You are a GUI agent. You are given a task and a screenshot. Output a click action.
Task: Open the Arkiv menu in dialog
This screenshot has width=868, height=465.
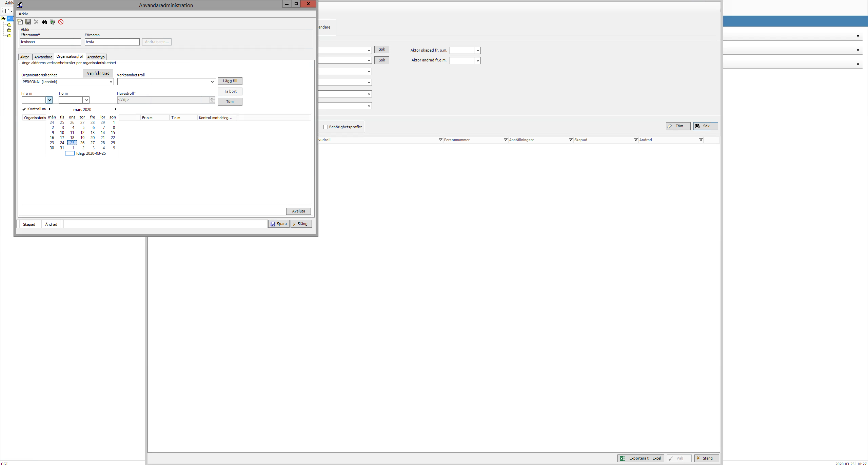click(23, 14)
